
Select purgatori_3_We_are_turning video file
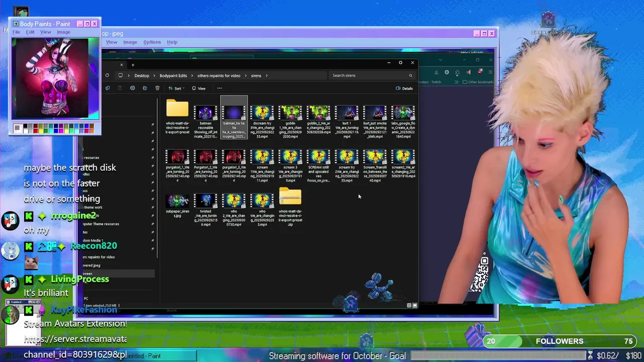234,165
